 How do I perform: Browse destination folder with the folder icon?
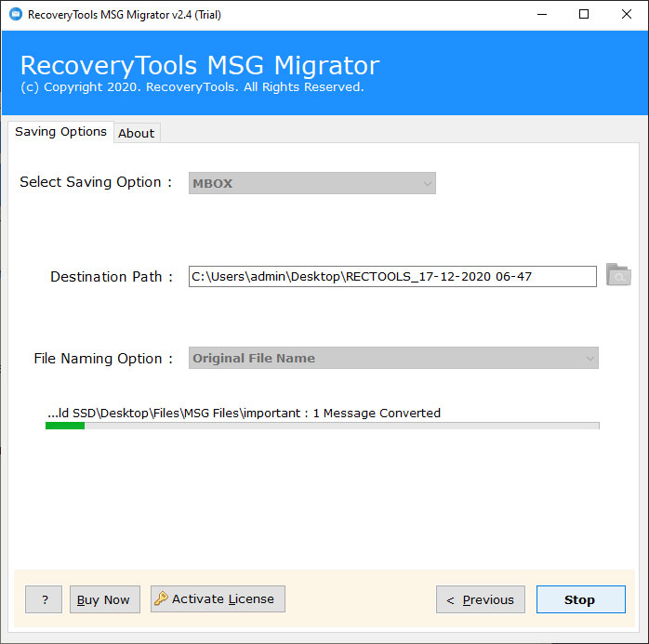click(x=618, y=275)
